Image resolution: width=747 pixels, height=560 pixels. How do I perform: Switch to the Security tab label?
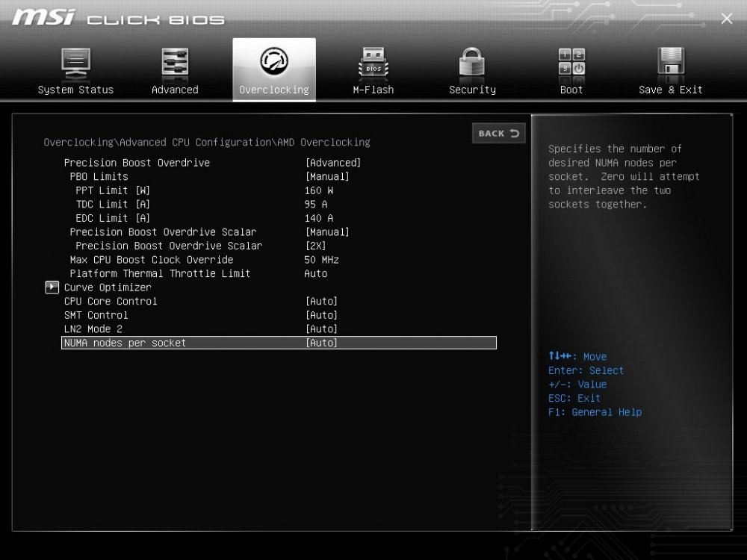tap(471, 89)
